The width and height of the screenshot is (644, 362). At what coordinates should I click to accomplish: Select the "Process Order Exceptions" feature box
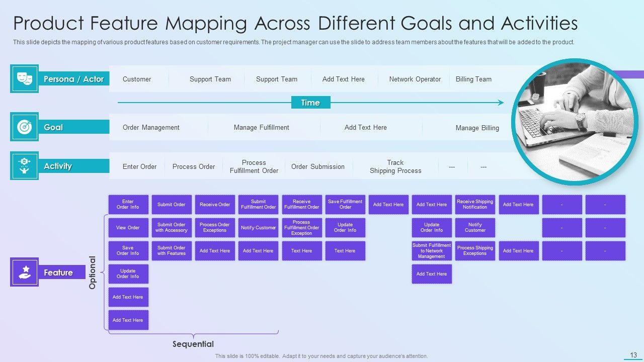coord(215,228)
